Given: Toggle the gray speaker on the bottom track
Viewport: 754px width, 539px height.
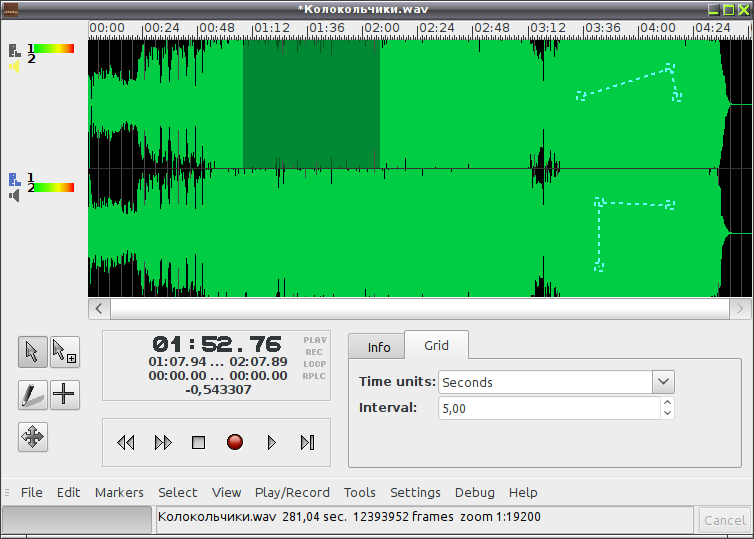Looking at the screenshot, I should click(x=14, y=196).
